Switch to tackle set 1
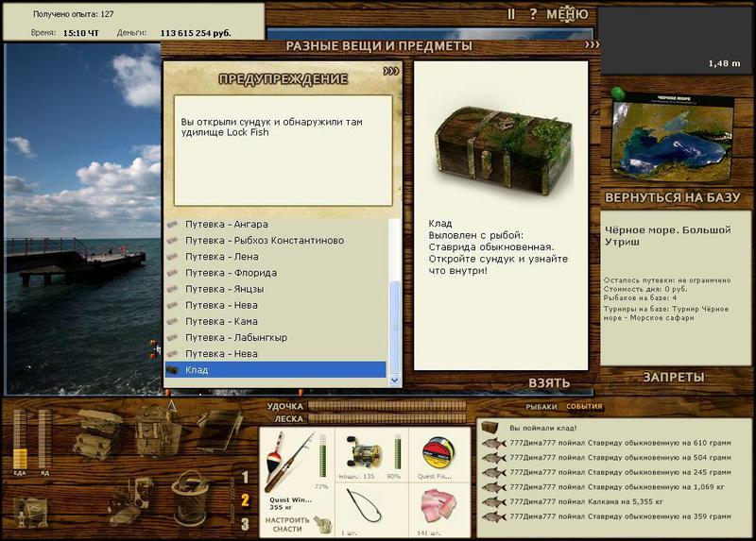 tap(245, 478)
